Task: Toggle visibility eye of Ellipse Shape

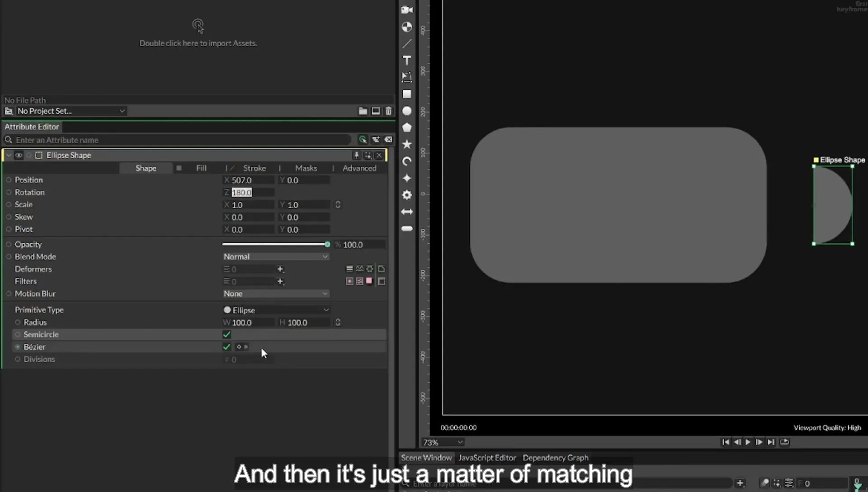Action: click(19, 155)
